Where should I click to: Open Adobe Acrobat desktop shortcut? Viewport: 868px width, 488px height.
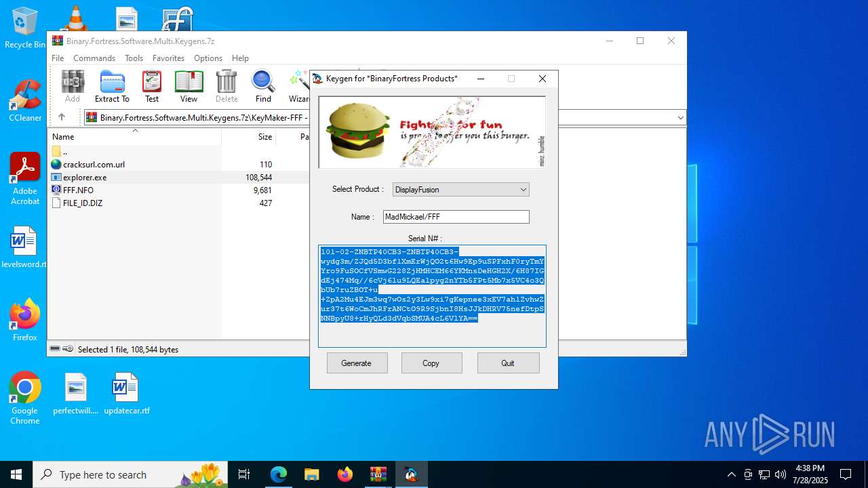(25, 178)
